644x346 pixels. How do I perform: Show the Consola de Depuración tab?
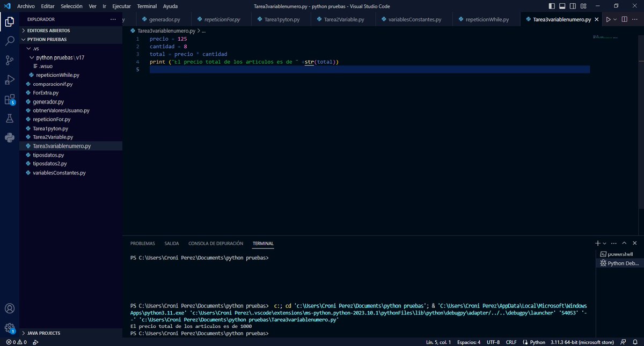click(216, 244)
